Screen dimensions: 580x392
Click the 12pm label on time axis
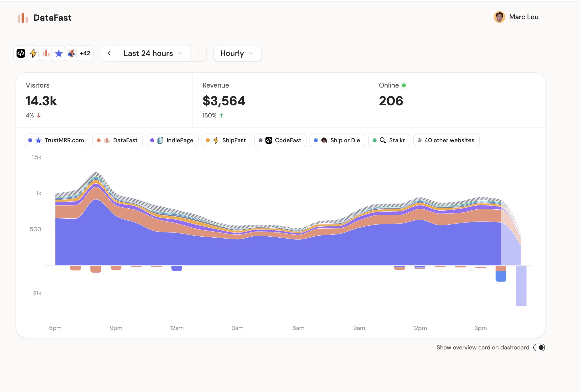click(x=420, y=328)
